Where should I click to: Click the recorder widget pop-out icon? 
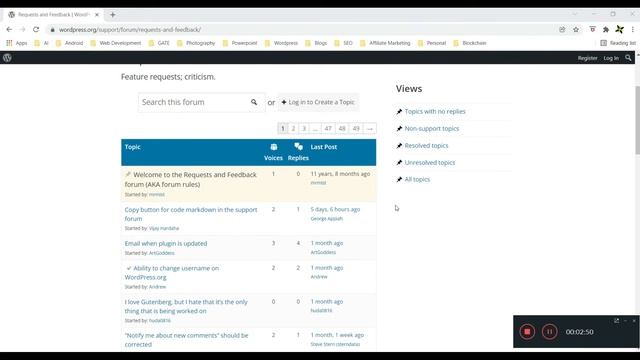pyautogui.click(x=616, y=321)
